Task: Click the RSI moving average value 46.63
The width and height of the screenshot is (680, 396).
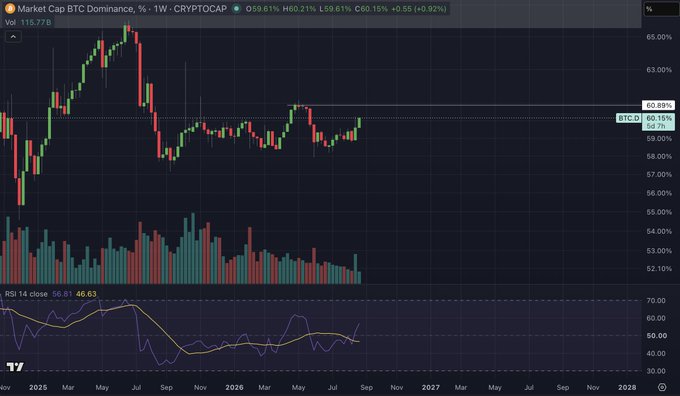Action: pyautogui.click(x=86, y=294)
